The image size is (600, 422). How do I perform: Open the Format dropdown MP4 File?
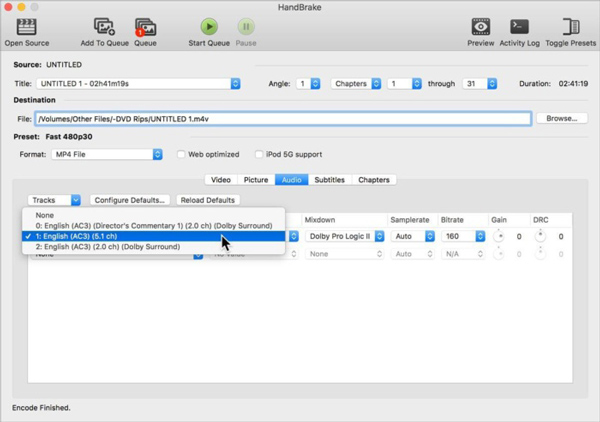coord(107,154)
